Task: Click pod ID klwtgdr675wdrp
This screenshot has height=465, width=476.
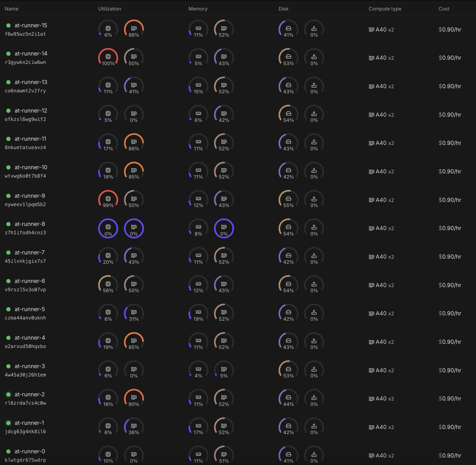Action: pos(25,460)
